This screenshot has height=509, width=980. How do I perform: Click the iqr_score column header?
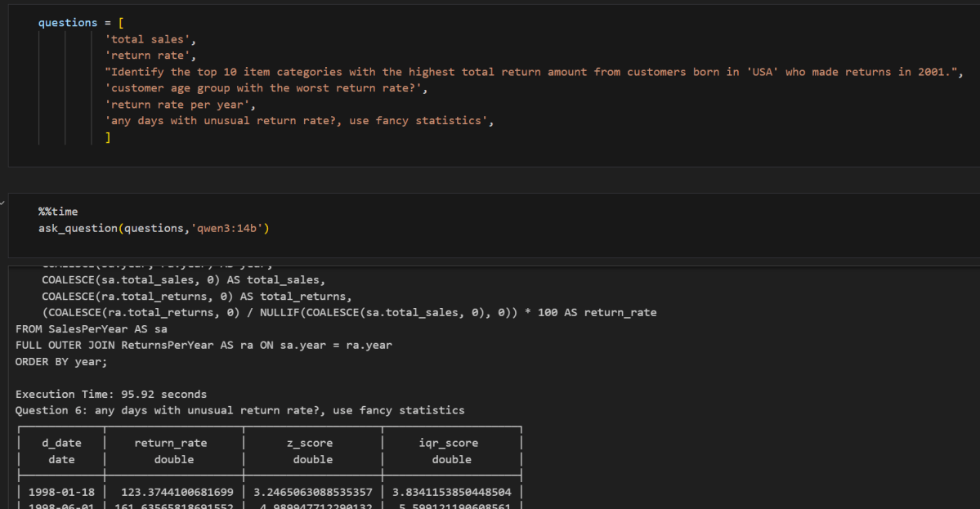[451, 442]
